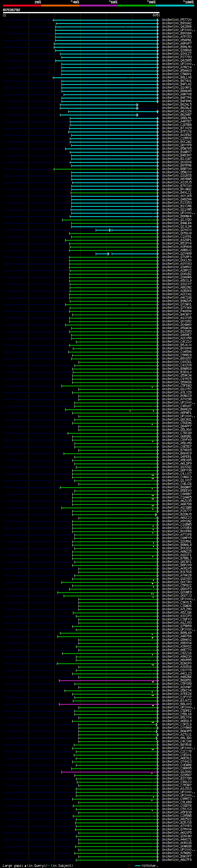Open hit UniRef100_A7PI53
The height and width of the screenshot is (868, 197).
coord(176,37)
